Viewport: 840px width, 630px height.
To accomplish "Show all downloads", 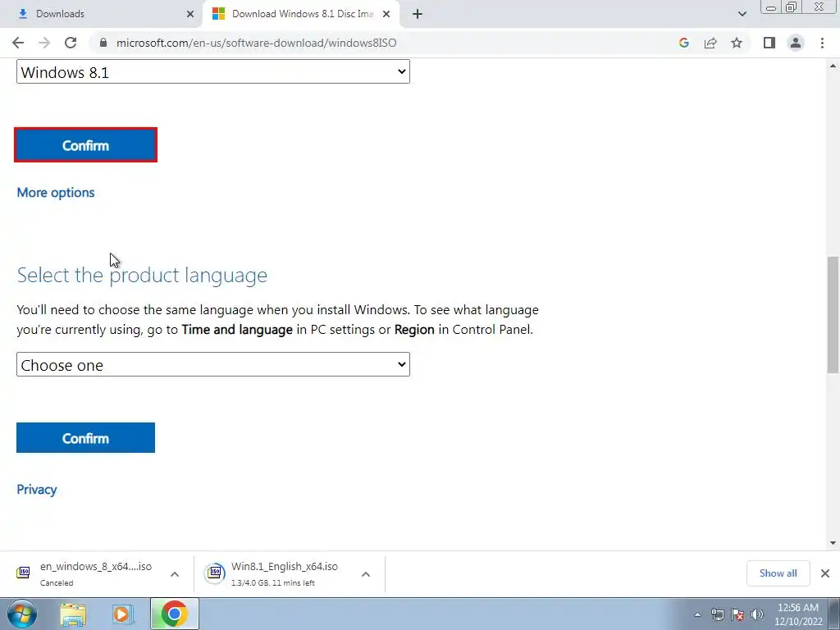I will (778, 573).
